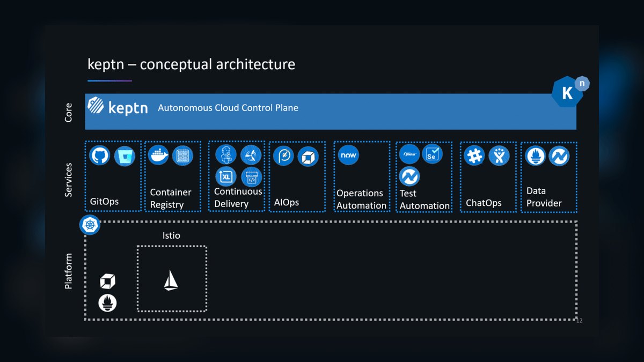
Task: Select the 'Continuous Delivery' label
Action: point(238,197)
